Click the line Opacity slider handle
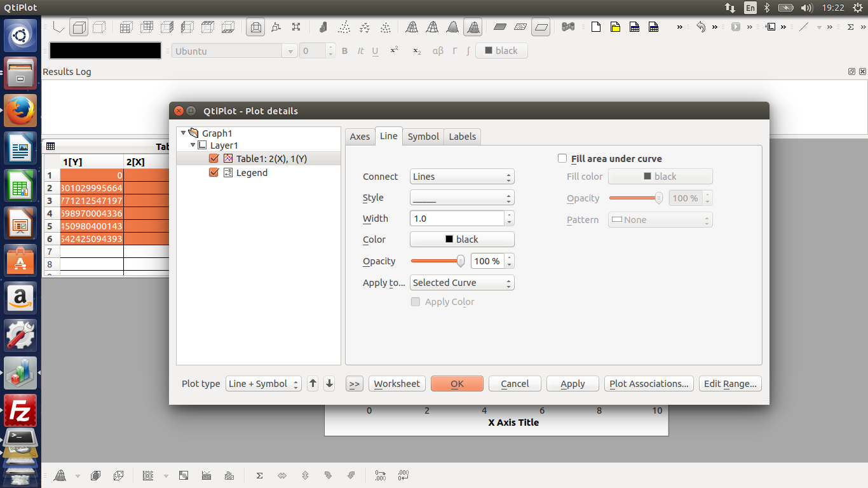868x488 pixels. [461, 261]
